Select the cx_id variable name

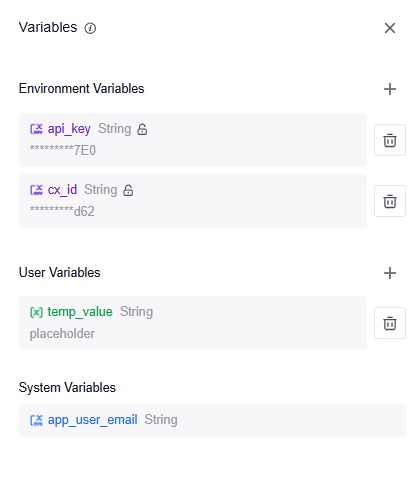62,190
